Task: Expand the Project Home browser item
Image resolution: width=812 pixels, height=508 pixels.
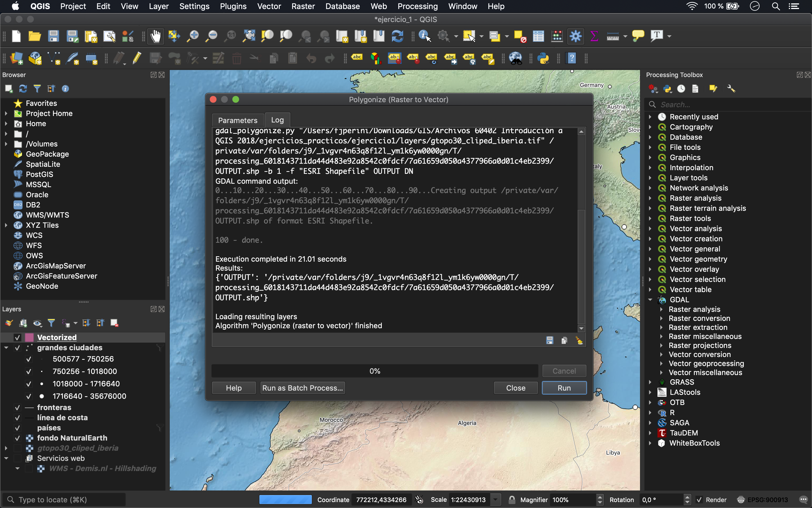Action: click(6, 113)
